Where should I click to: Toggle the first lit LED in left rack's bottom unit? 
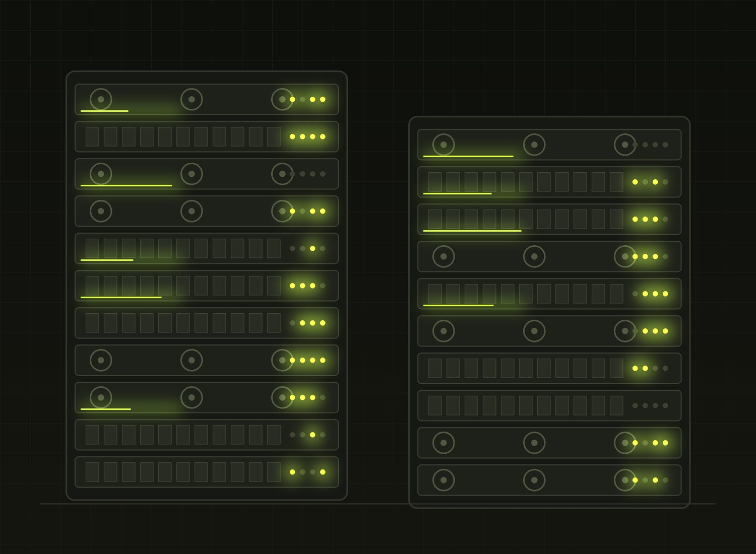(292, 472)
